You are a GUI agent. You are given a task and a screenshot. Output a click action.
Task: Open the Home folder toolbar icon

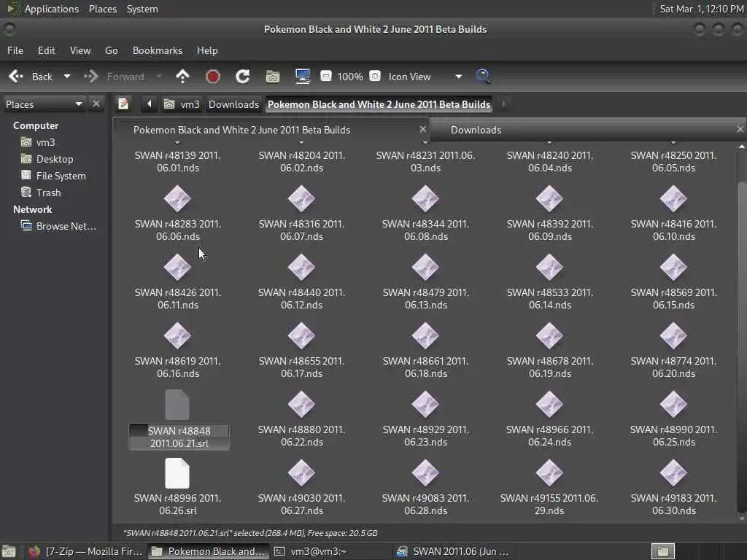click(273, 77)
